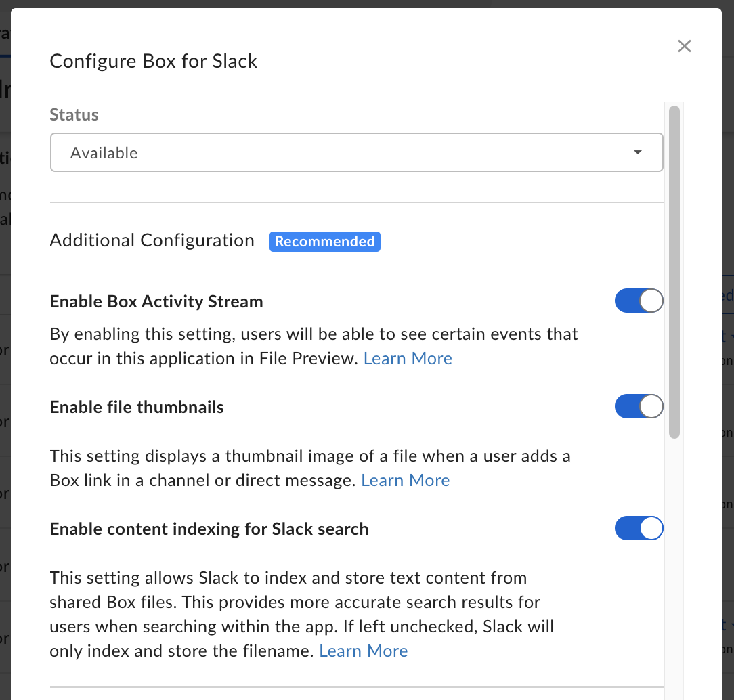Image resolution: width=734 pixels, height=700 pixels.
Task: Click scrollbar track below the thumb
Action: [x=674, y=575]
